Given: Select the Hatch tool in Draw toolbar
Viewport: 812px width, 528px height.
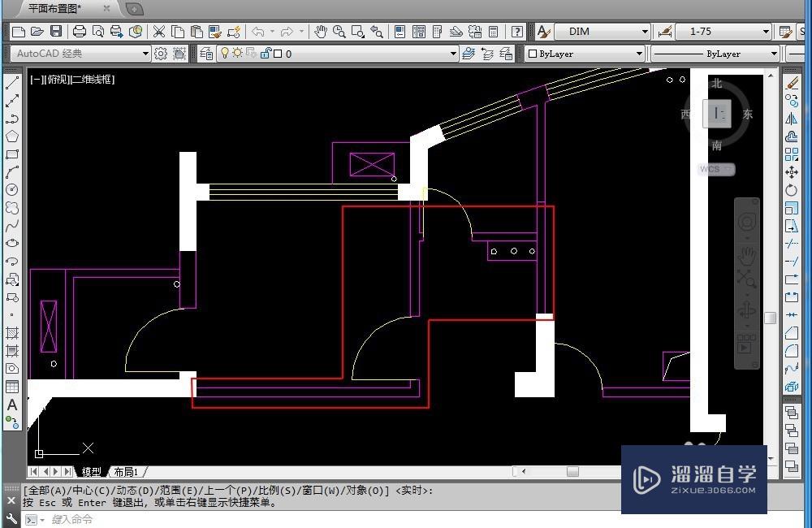Looking at the screenshot, I should click(12, 333).
